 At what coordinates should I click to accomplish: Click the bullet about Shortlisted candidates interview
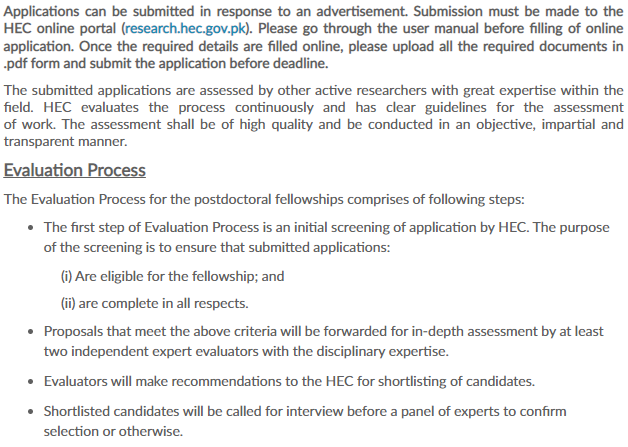305,421
